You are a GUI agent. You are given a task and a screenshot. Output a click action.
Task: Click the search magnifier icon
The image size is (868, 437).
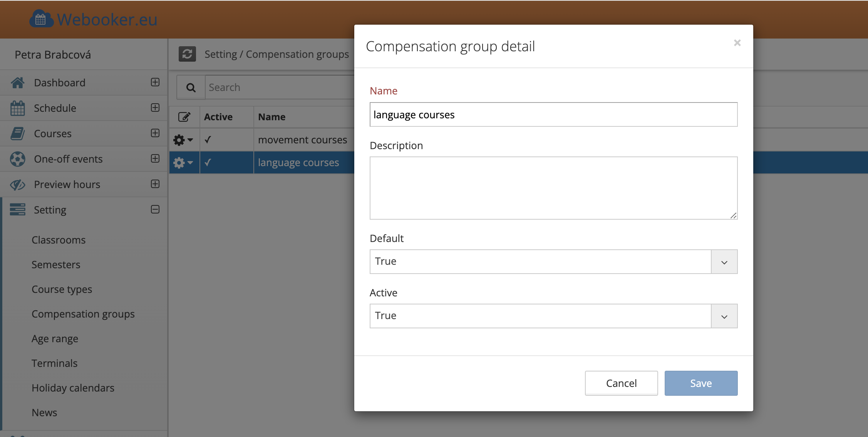191,87
